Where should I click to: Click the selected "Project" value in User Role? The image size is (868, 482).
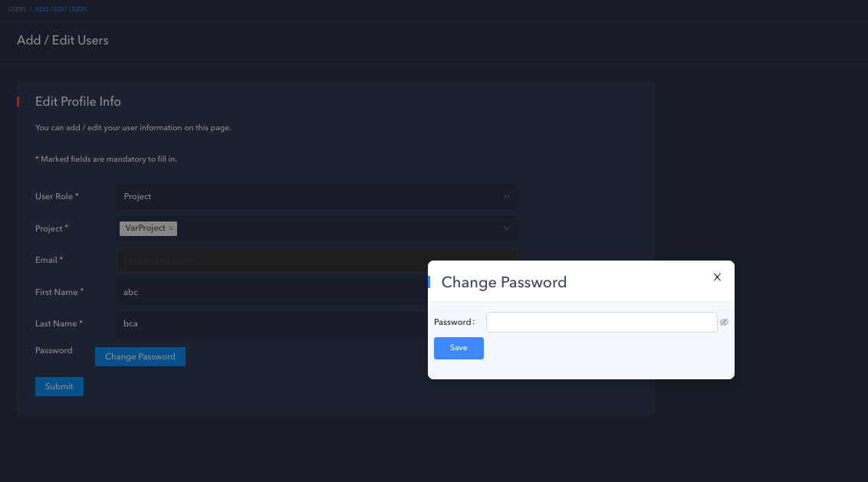(x=138, y=197)
